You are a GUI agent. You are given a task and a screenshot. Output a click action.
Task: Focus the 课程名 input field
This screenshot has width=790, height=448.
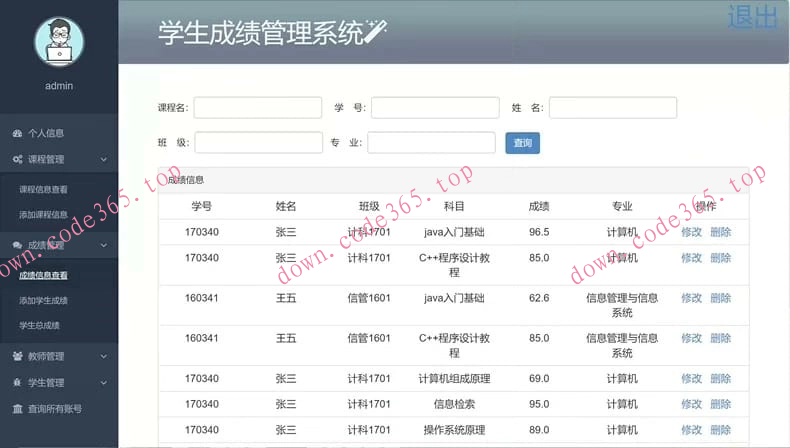pos(258,107)
